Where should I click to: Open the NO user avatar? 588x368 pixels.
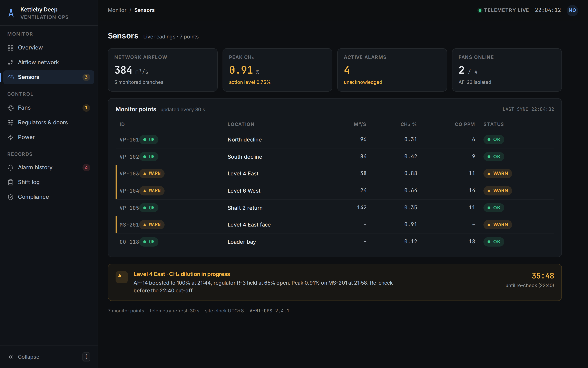[x=572, y=10]
